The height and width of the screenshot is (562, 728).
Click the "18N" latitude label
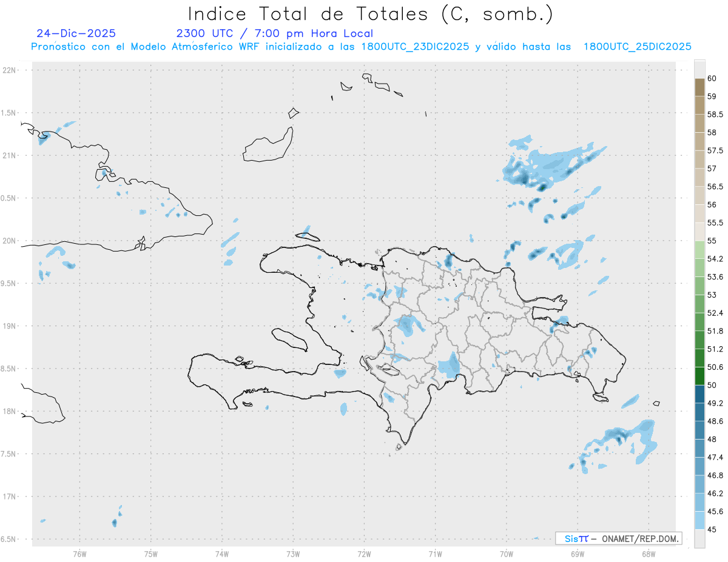pos(10,412)
